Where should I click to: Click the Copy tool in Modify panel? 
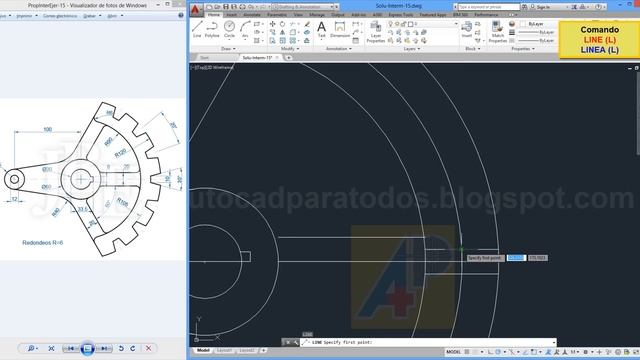click(x=272, y=32)
